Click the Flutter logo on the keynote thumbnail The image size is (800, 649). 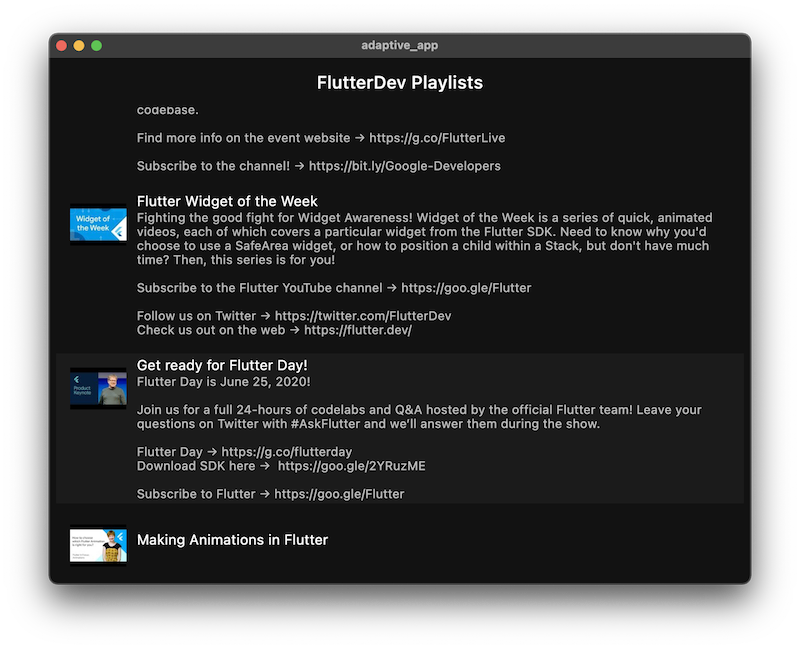tap(77, 378)
